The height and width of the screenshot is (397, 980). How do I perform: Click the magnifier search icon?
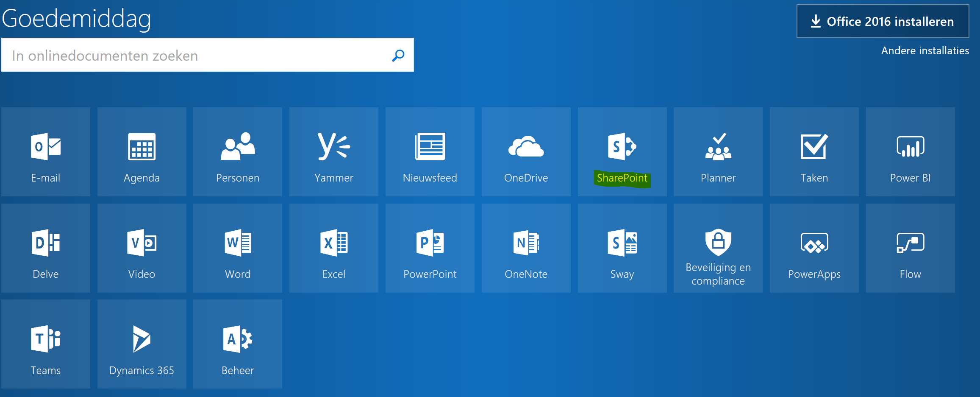(398, 55)
